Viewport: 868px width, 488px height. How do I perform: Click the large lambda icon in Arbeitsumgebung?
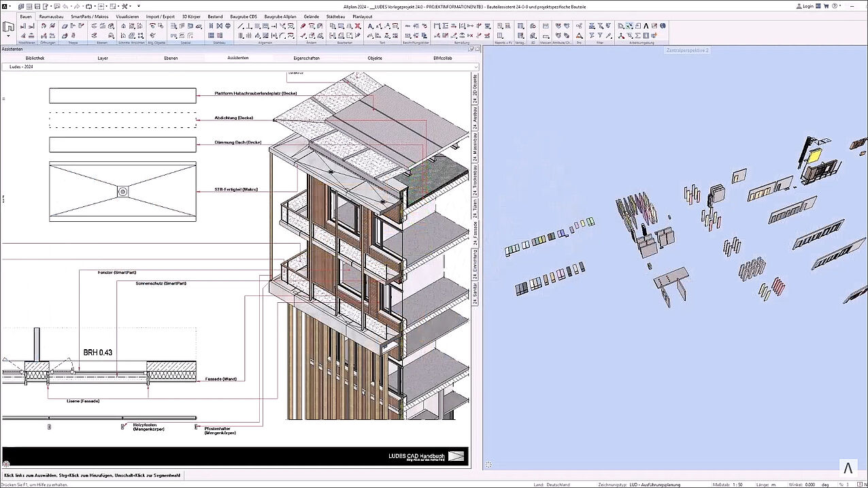point(645,26)
